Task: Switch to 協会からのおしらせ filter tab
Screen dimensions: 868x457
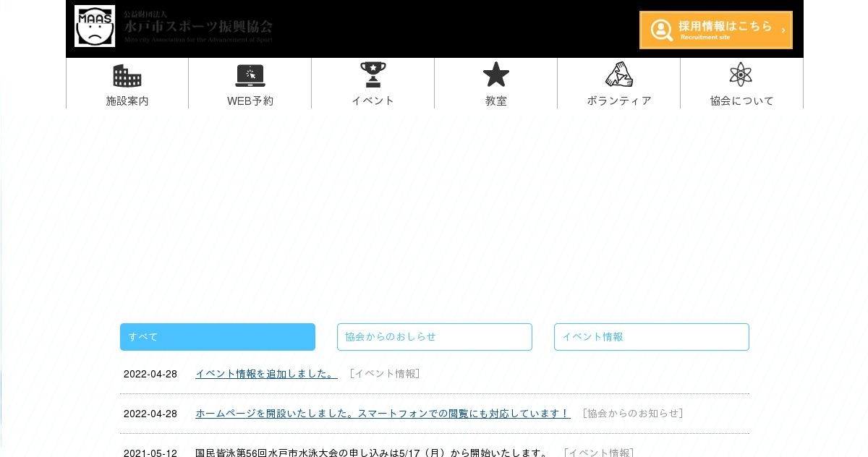Action: click(435, 337)
